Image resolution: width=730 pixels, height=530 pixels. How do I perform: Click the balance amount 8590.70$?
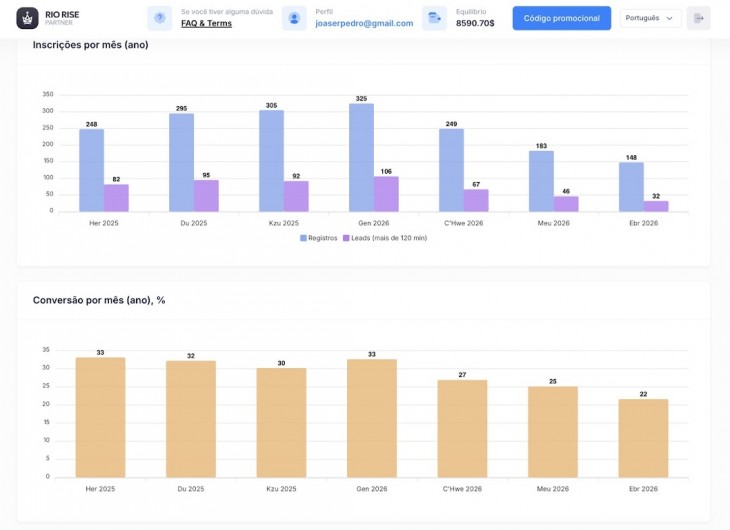pos(475,23)
